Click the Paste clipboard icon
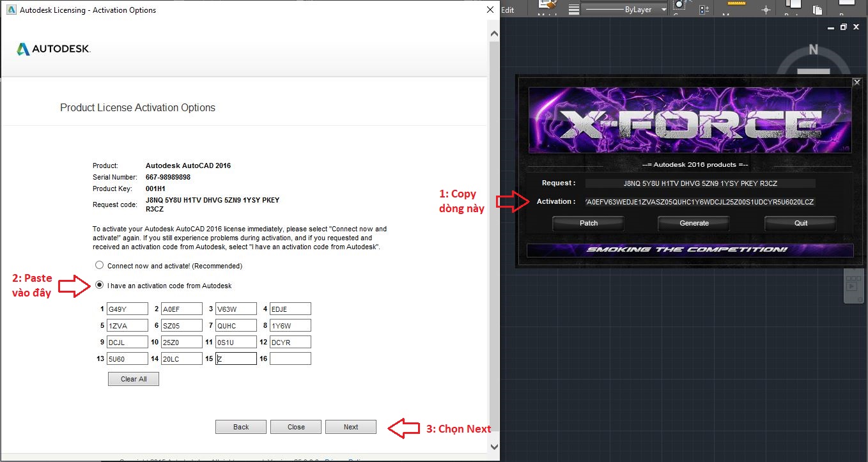868x462 pixels. click(x=793, y=6)
